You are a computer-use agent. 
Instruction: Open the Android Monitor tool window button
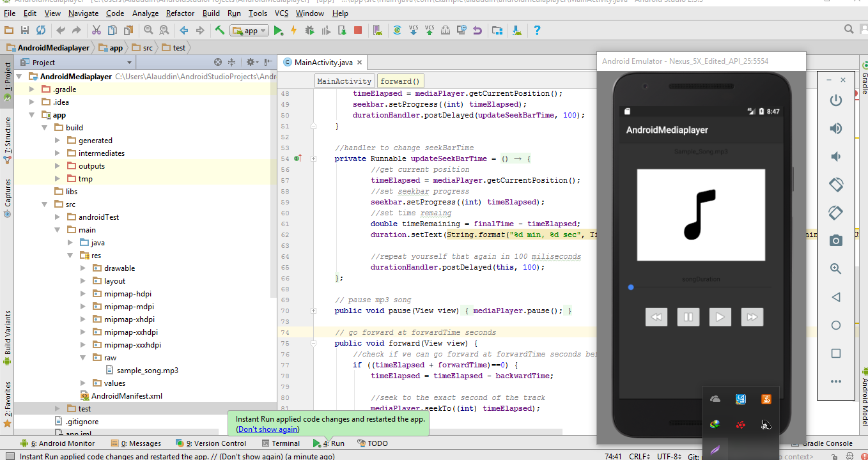pos(58,443)
